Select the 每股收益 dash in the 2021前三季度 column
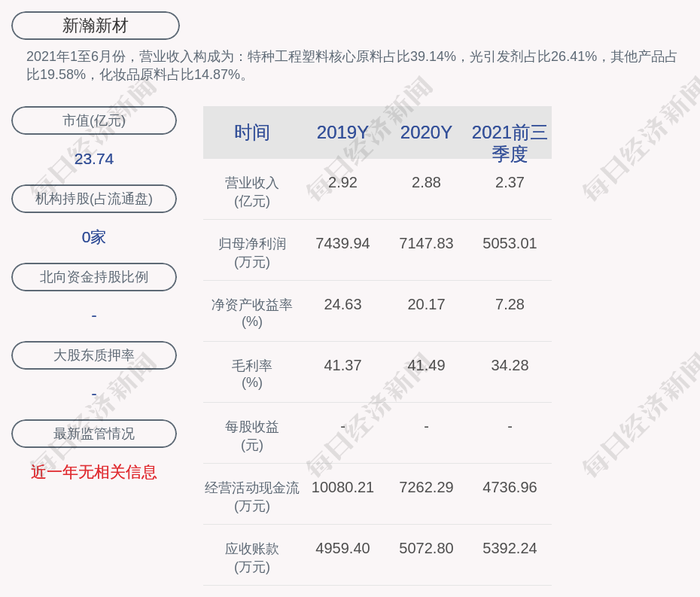 510,427
